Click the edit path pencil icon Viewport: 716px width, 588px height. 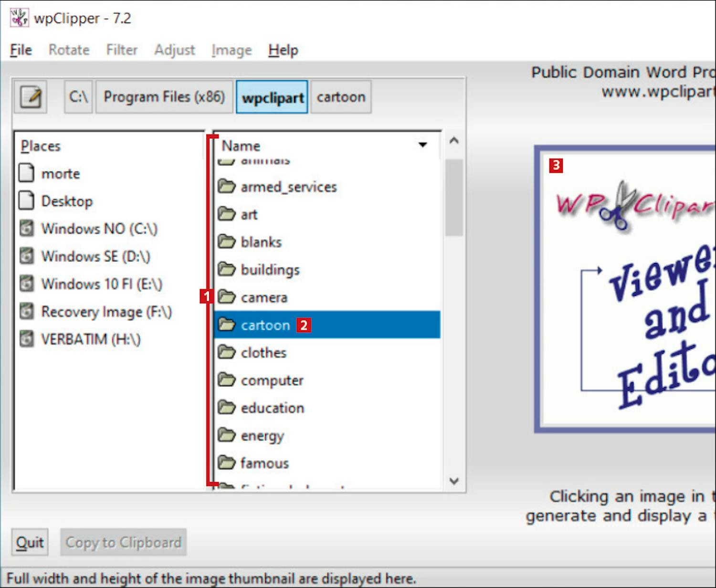coord(31,97)
